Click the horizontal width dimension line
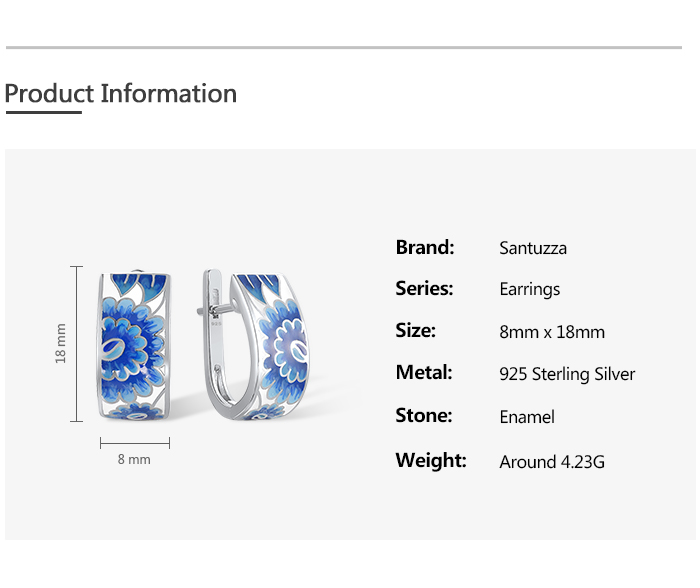700x588 pixels. pos(135,442)
